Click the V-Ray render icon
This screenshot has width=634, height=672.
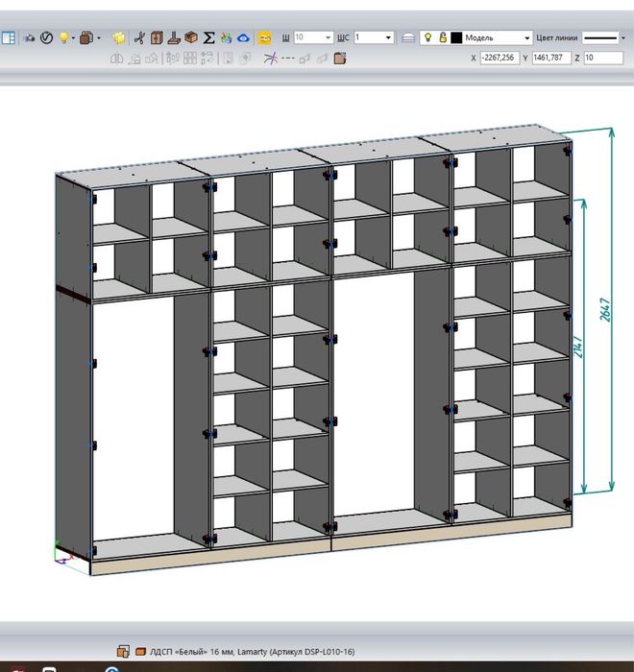[x=46, y=37]
